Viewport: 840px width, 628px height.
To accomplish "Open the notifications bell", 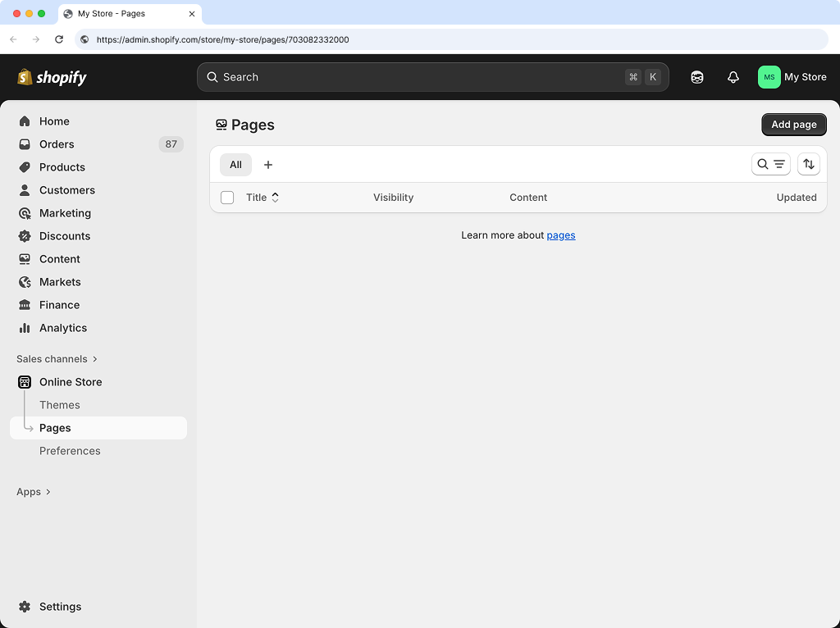I will (x=733, y=76).
